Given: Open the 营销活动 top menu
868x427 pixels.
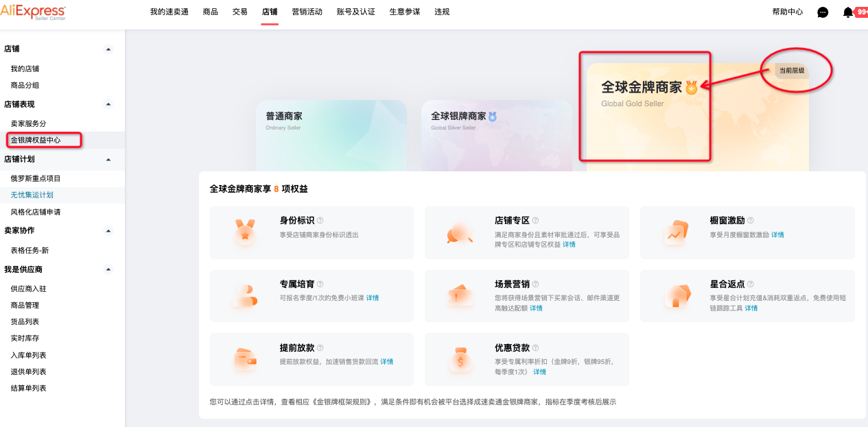Looking at the screenshot, I should (x=307, y=12).
